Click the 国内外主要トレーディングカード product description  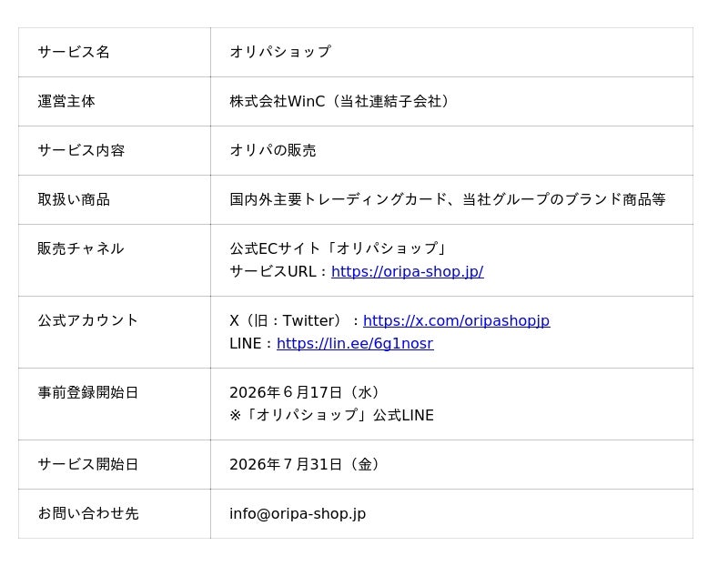(x=338, y=199)
